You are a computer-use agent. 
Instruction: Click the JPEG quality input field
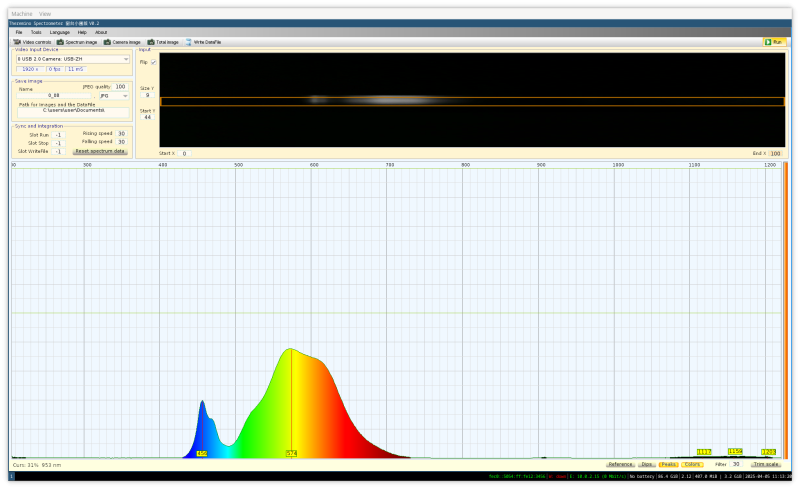120,87
